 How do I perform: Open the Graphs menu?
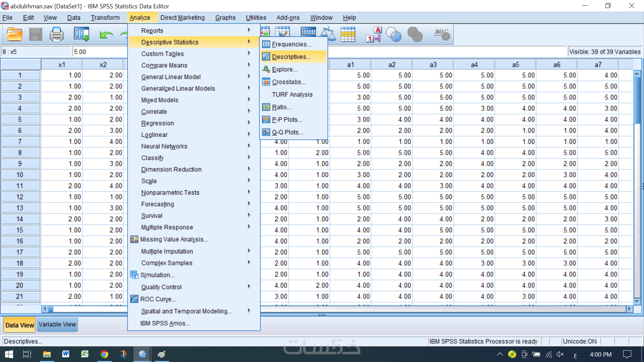(225, 18)
